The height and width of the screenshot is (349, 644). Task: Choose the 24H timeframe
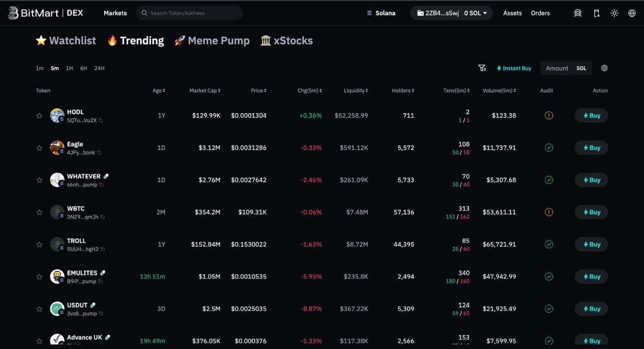point(99,68)
